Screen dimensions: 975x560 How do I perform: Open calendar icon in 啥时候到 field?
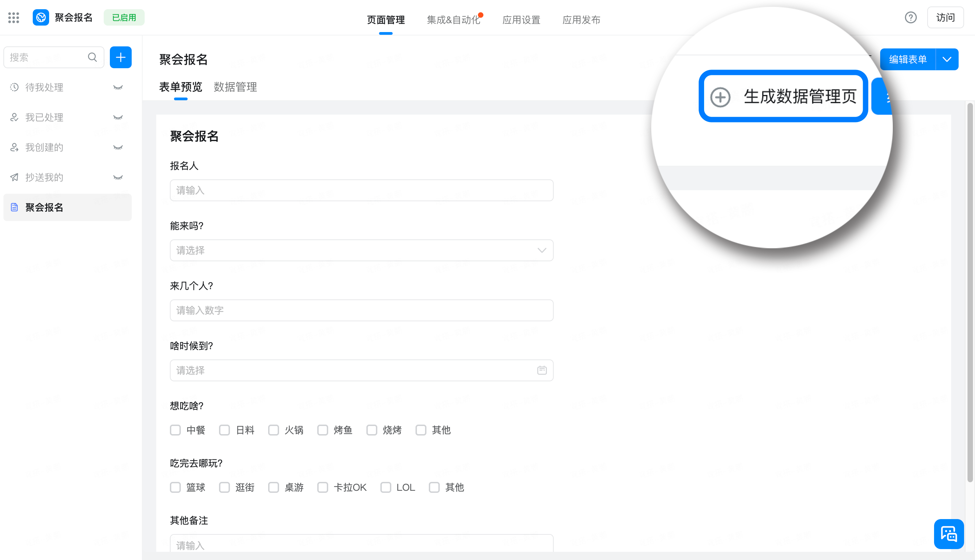pos(542,370)
